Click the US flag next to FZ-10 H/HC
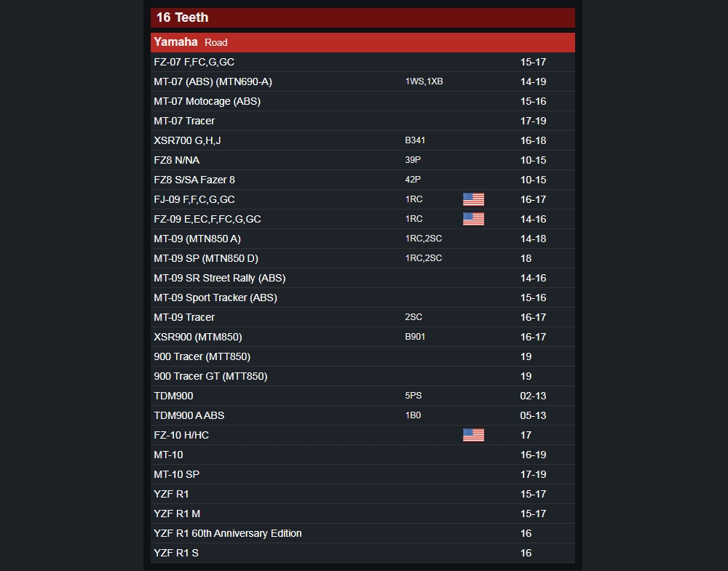The height and width of the screenshot is (571, 728). click(x=473, y=435)
